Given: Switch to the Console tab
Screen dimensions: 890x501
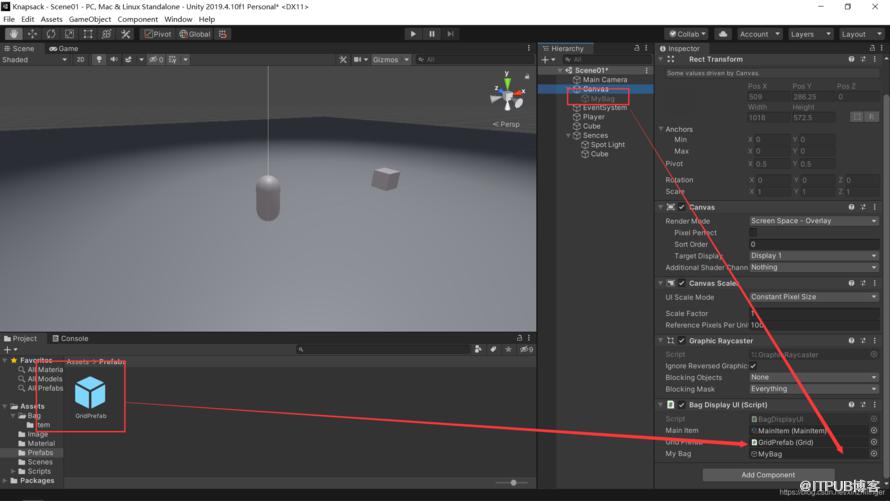Looking at the screenshot, I should 70,338.
